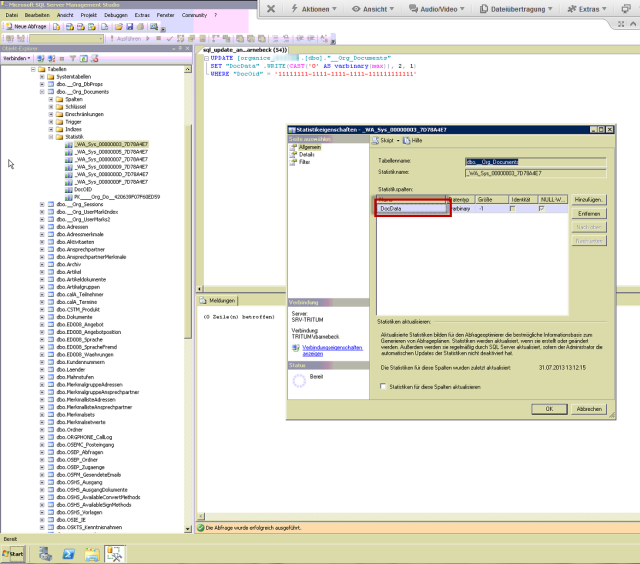Screen dimensions: 640x564
Task: Open PowerShell from taskbar
Action: [x=69, y=554]
